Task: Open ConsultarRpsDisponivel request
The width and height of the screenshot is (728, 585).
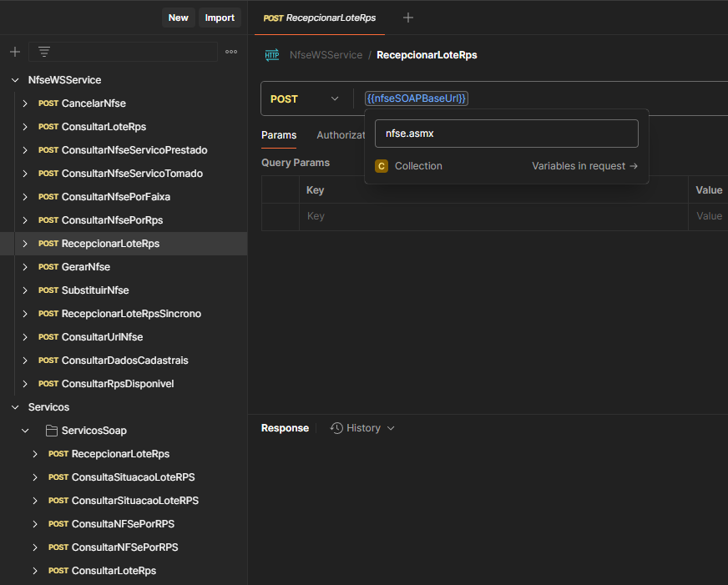Action: 118,384
